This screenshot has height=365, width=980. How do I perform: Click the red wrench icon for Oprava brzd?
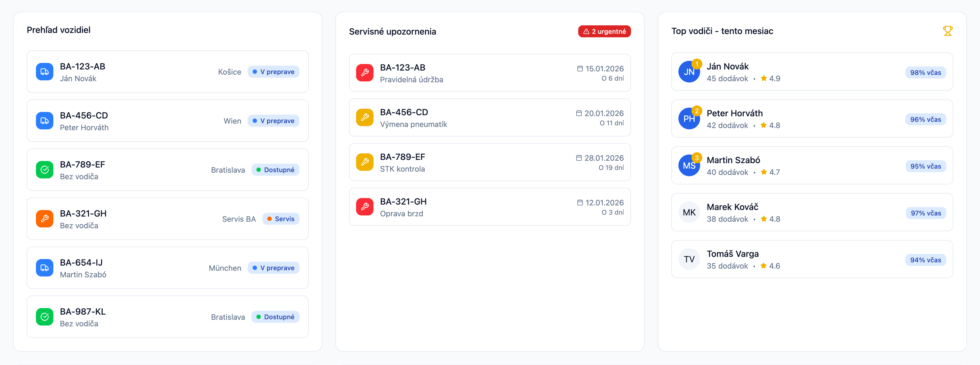[x=365, y=207]
